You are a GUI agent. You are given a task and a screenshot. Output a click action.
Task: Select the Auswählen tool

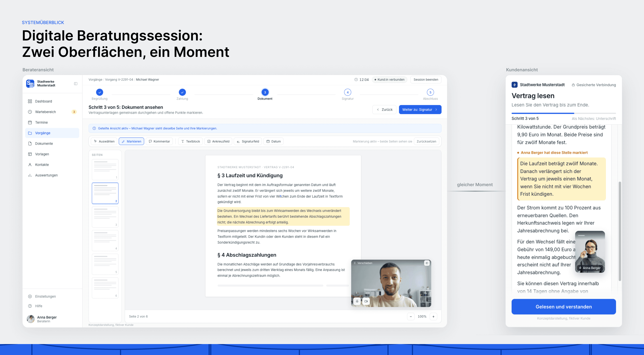104,141
